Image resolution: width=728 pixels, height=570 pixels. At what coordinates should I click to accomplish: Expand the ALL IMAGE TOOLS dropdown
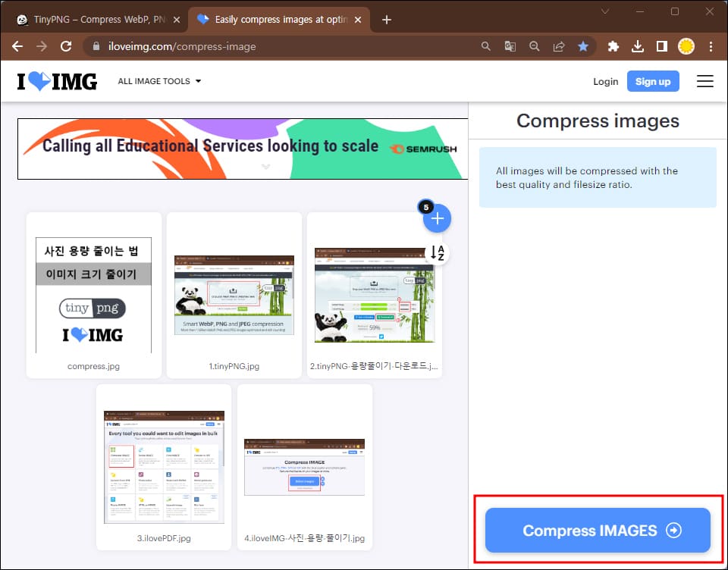[159, 81]
